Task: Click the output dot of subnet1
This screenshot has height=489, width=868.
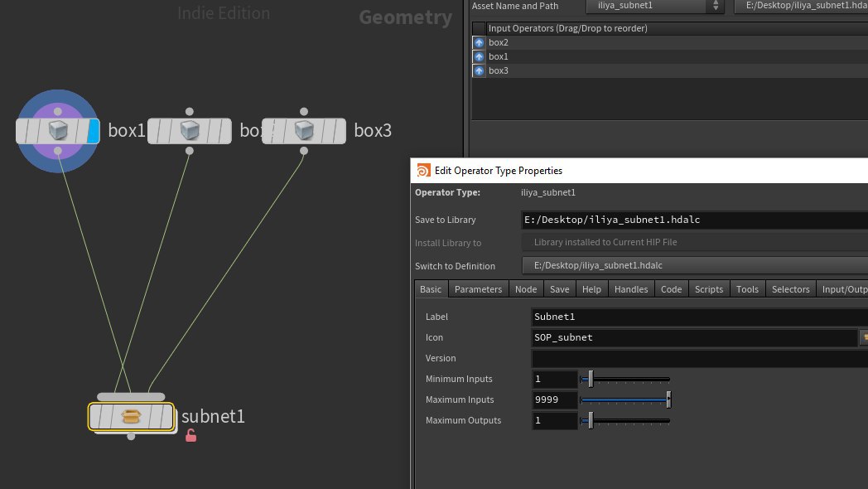Action: click(131, 437)
